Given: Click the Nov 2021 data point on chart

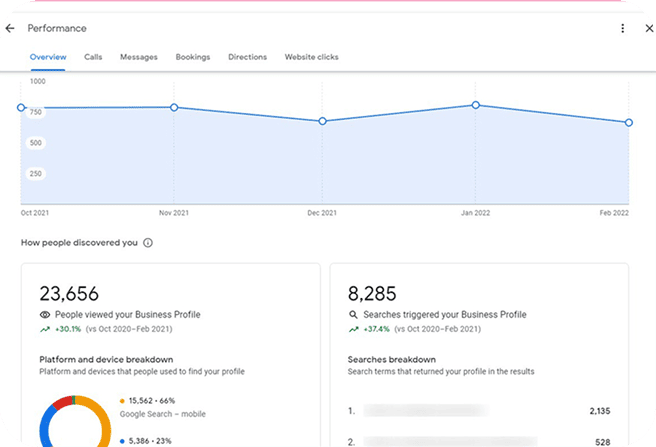Looking at the screenshot, I should click(174, 107).
